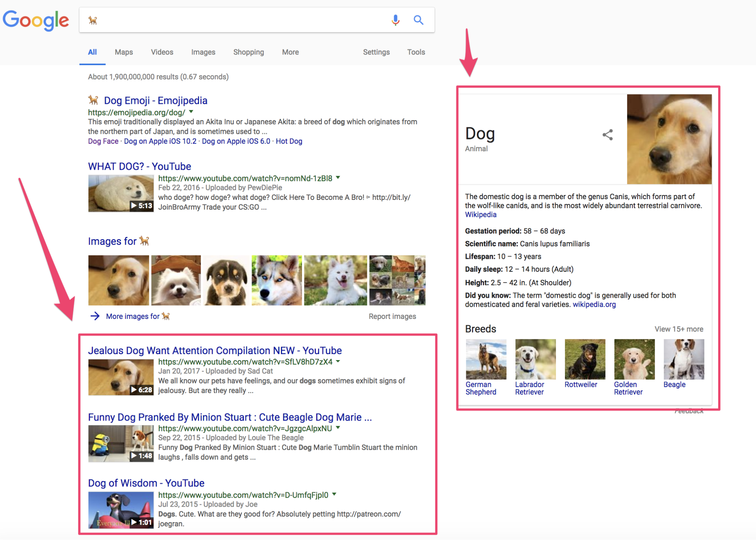Select the All tab
The width and height of the screenshot is (756, 540).
[92, 52]
